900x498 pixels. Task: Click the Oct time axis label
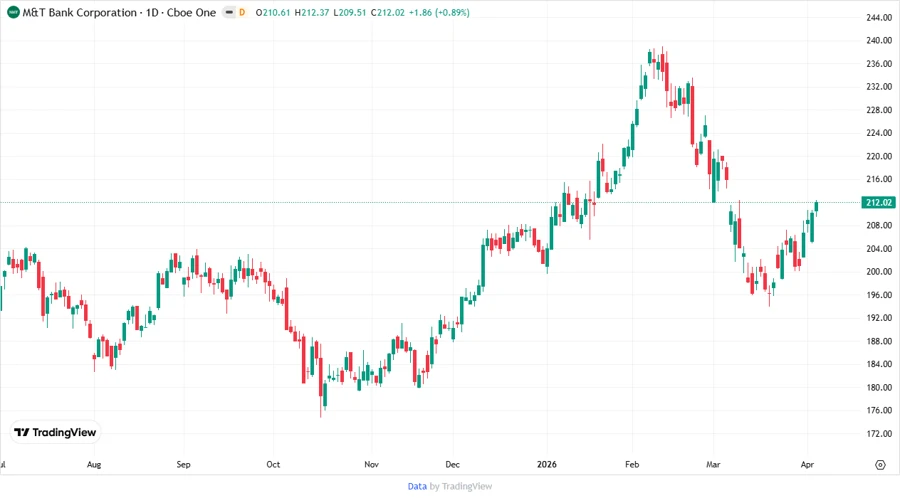273,465
